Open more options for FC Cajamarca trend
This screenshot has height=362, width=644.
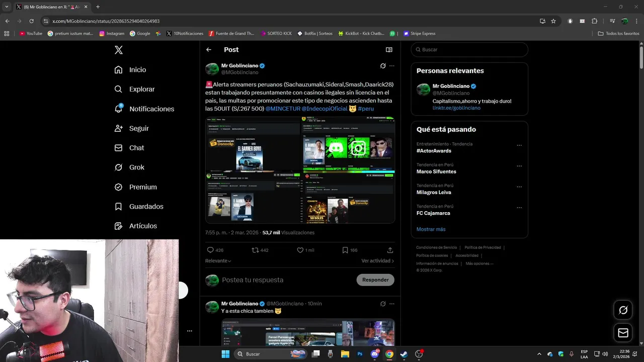point(519,207)
